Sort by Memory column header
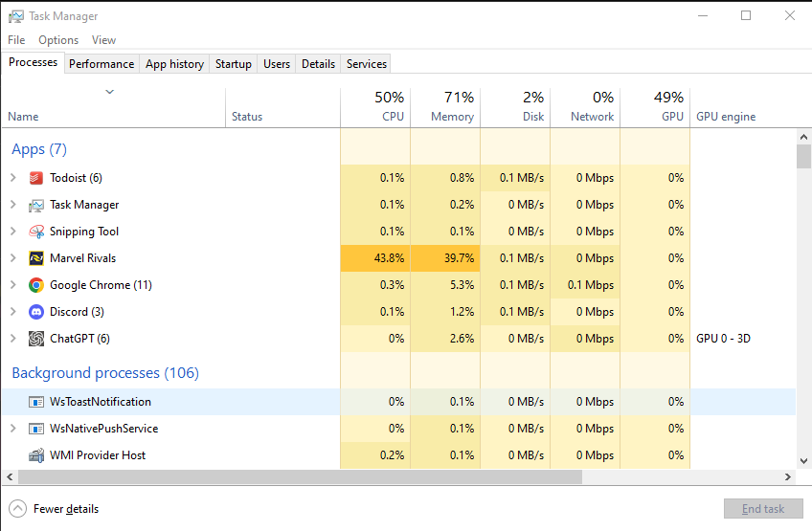This screenshot has width=812, height=531. [445, 107]
